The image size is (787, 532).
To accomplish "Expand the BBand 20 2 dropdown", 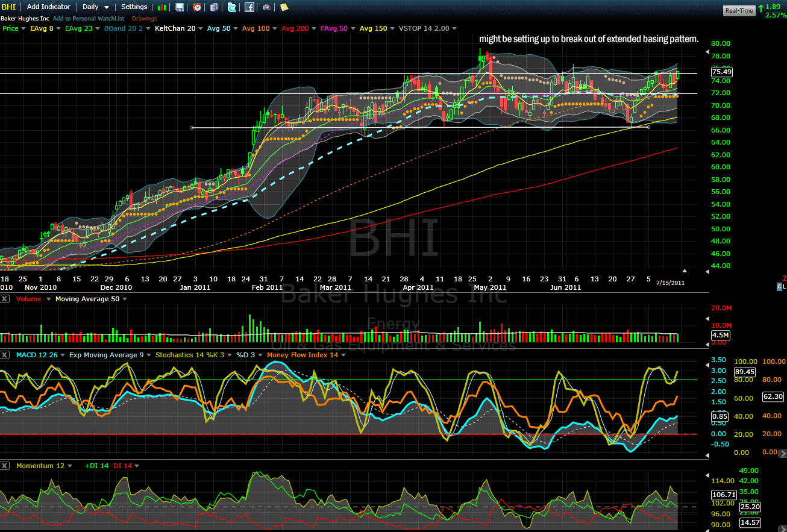I will (x=148, y=28).
